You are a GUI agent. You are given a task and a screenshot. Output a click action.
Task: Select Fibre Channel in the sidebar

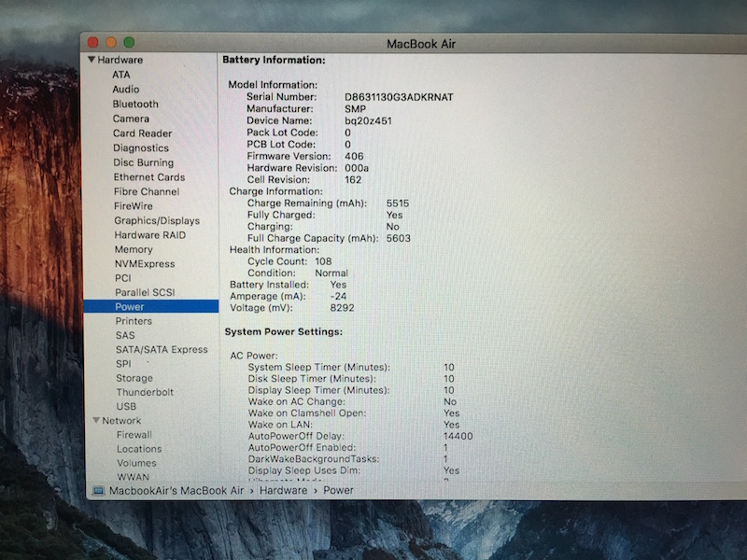point(147,191)
